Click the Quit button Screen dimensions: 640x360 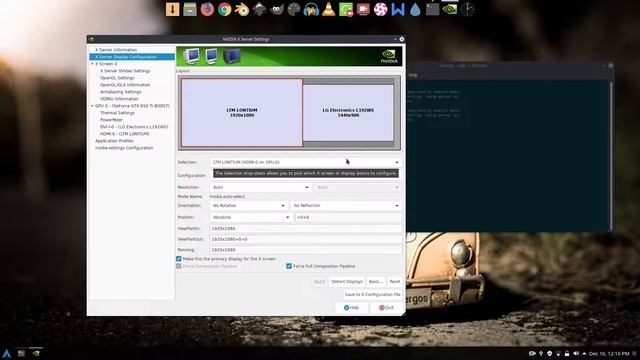(x=386, y=307)
